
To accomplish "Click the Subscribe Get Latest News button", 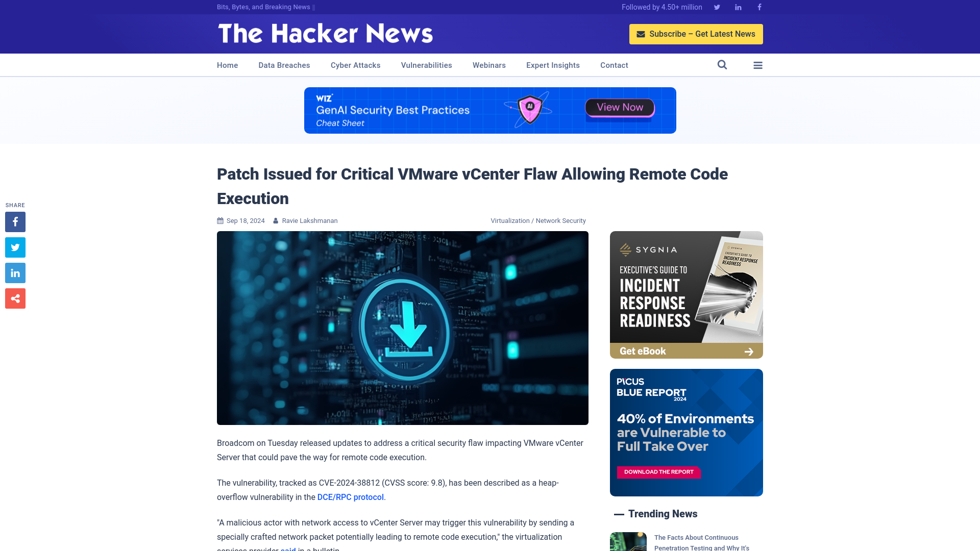I will click(x=696, y=34).
